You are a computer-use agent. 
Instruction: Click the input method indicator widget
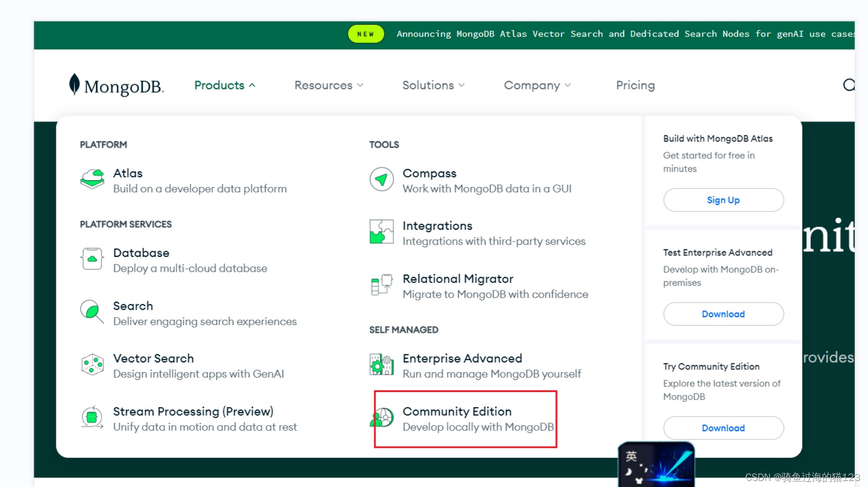[656, 464]
